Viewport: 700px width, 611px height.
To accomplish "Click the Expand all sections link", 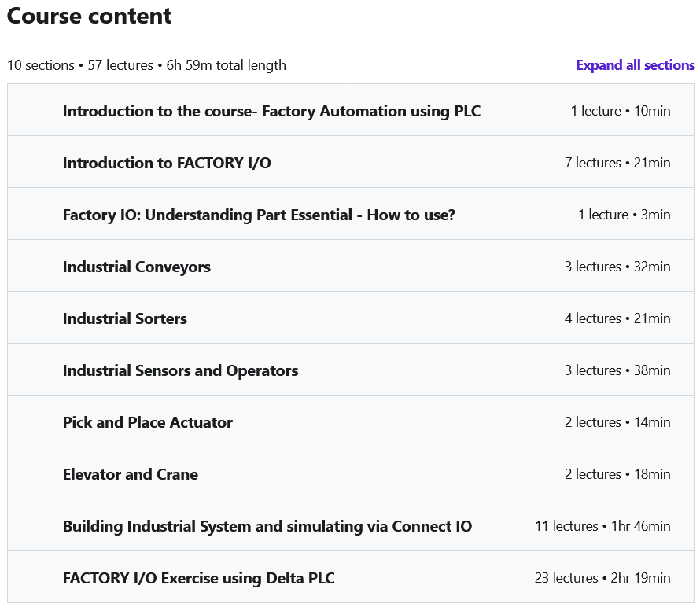I will pos(635,65).
